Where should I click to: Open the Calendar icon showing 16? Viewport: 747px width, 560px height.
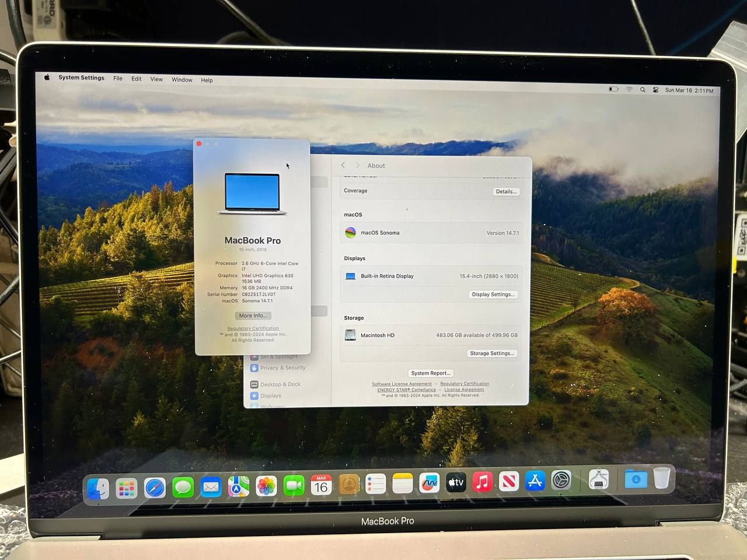point(321,485)
